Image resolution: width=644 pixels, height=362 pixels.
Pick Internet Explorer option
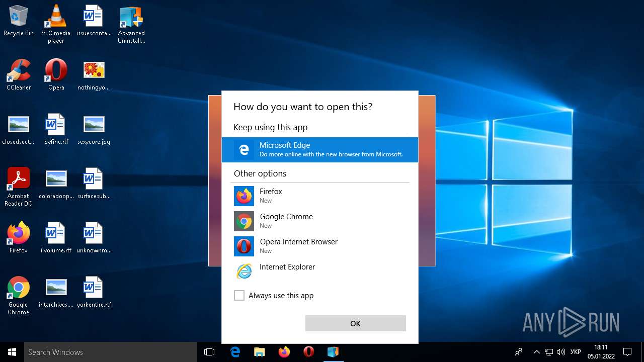(x=320, y=271)
